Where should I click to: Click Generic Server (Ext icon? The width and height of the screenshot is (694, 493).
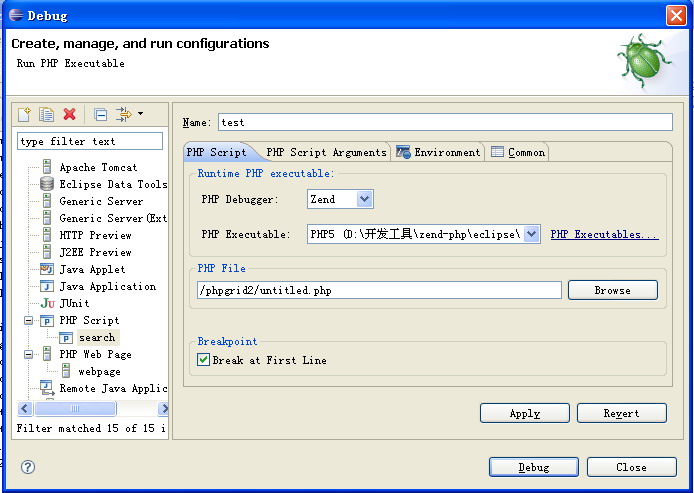pyautogui.click(x=47, y=218)
